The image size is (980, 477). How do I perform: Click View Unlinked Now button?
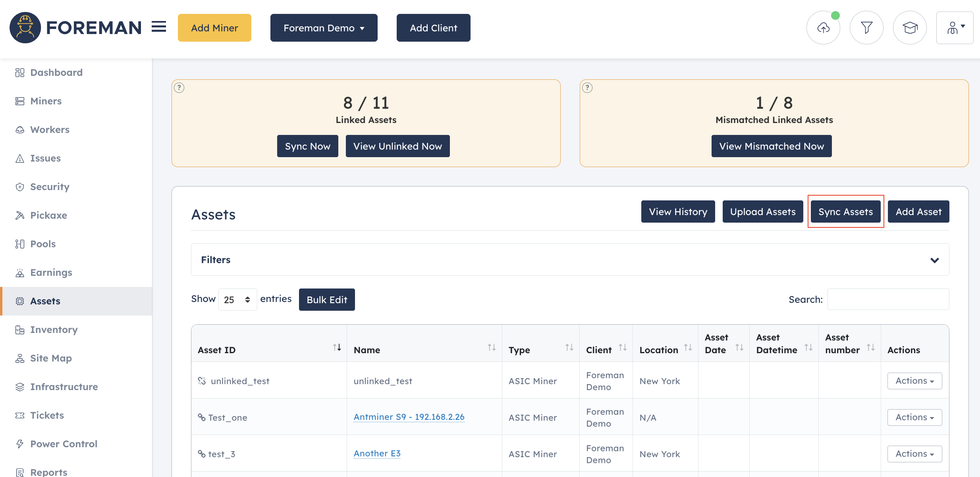pyautogui.click(x=397, y=146)
